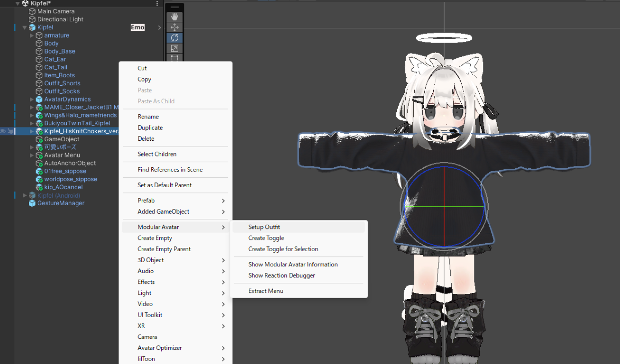The height and width of the screenshot is (364, 620).
Task: Select Duplicate in the context menu
Action: 150,127
